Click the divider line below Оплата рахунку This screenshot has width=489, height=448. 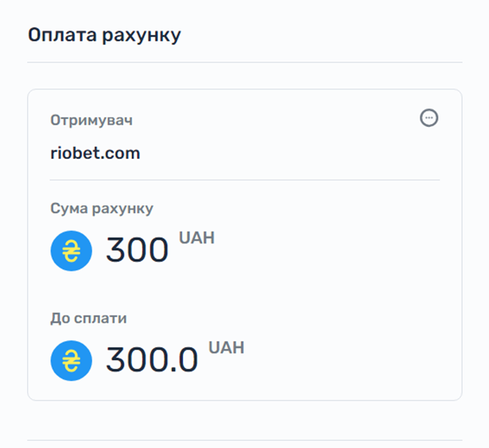(245, 62)
